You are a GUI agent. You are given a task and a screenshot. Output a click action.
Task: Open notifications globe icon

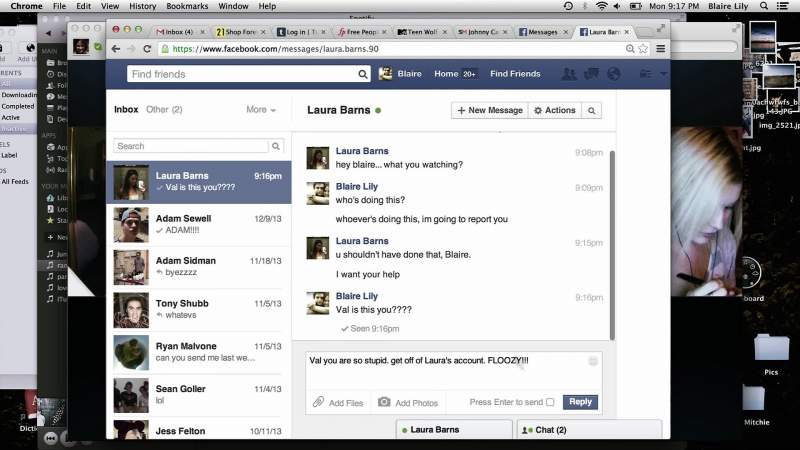tap(614, 74)
